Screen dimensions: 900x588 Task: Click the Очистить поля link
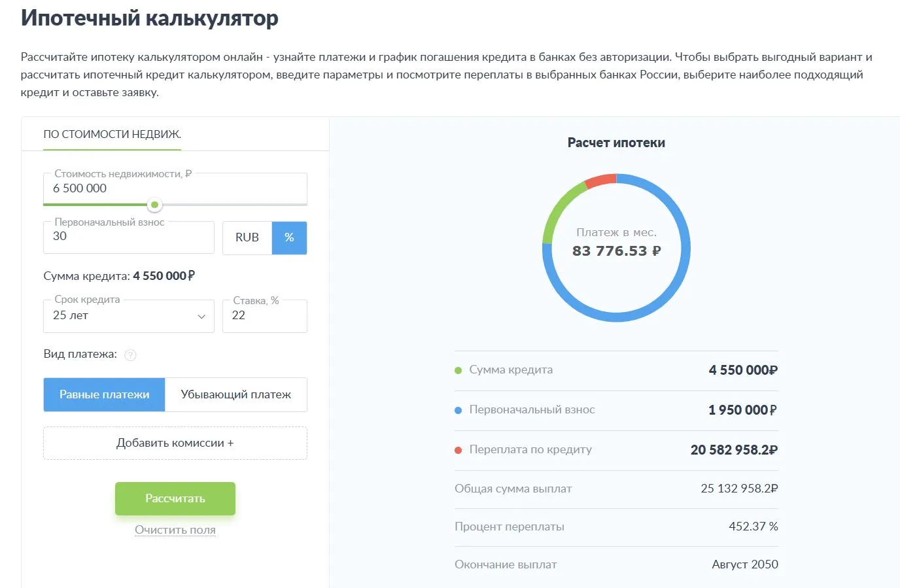[x=175, y=530]
